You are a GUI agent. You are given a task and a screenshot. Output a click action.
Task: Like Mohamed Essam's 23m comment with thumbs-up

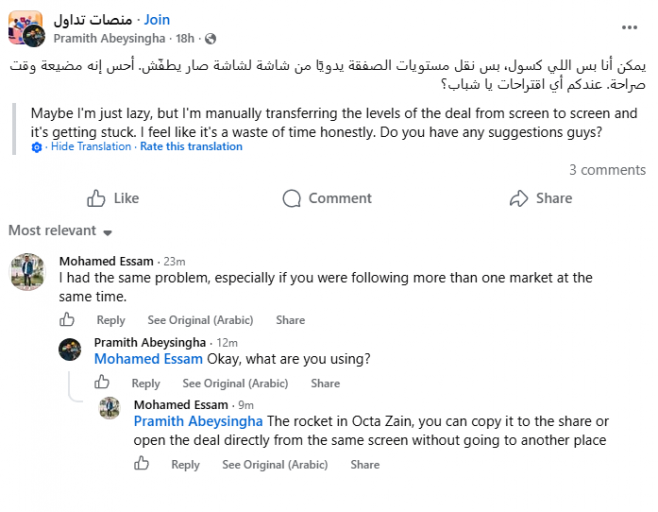tap(67, 320)
